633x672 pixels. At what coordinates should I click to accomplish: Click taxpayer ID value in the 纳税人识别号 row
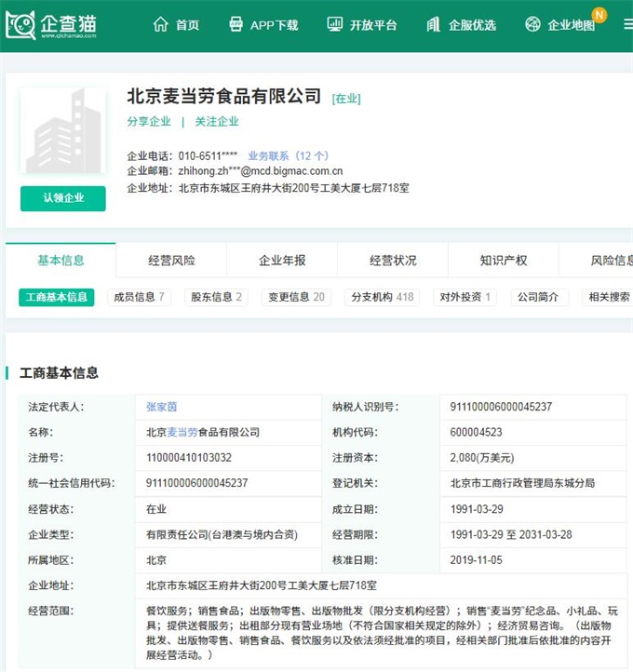(501, 407)
